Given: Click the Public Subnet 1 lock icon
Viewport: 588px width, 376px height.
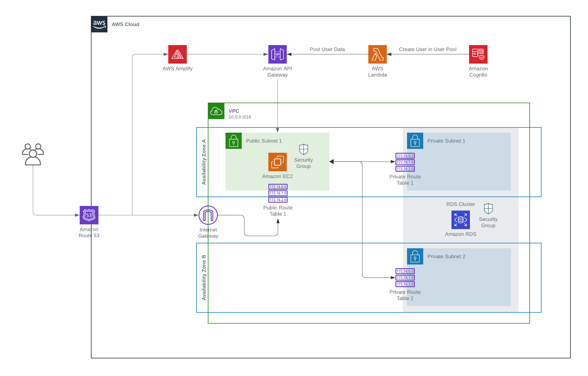Looking at the screenshot, I should [234, 141].
